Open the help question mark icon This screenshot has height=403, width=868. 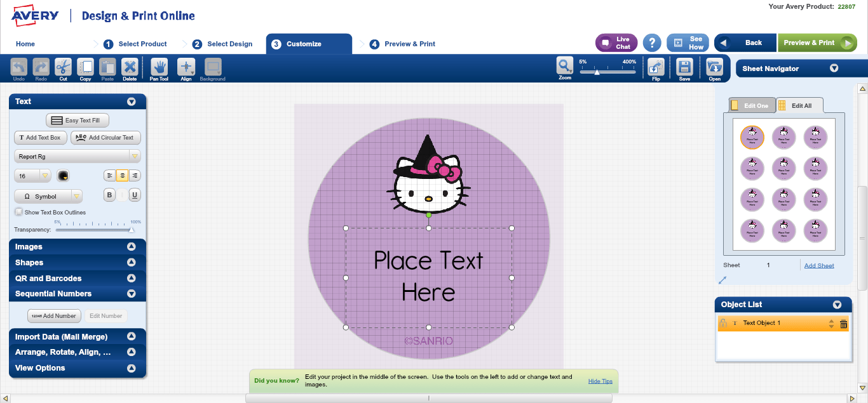[x=652, y=43]
